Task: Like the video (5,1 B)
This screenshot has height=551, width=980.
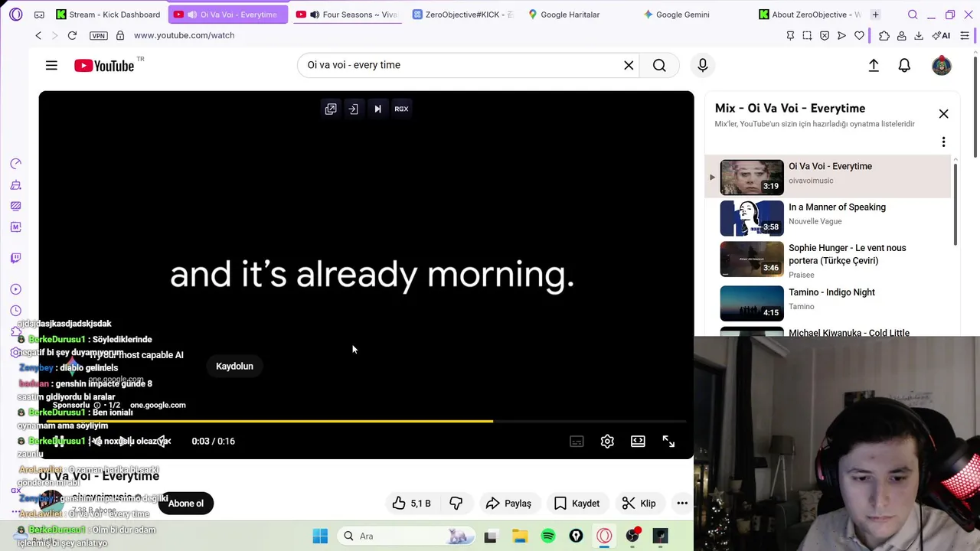Action: (x=411, y=504)
